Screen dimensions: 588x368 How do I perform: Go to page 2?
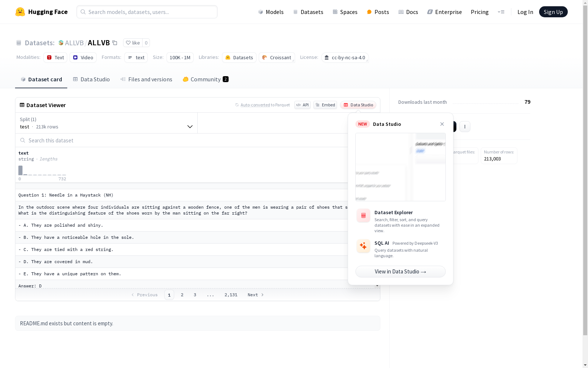182,295
